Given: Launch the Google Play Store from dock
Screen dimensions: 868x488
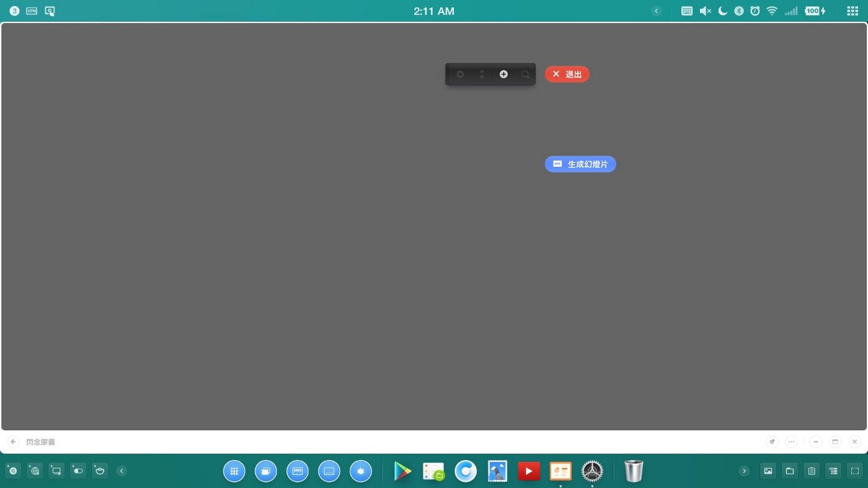Looking at the screenshot, I should (x=402, y=471).
